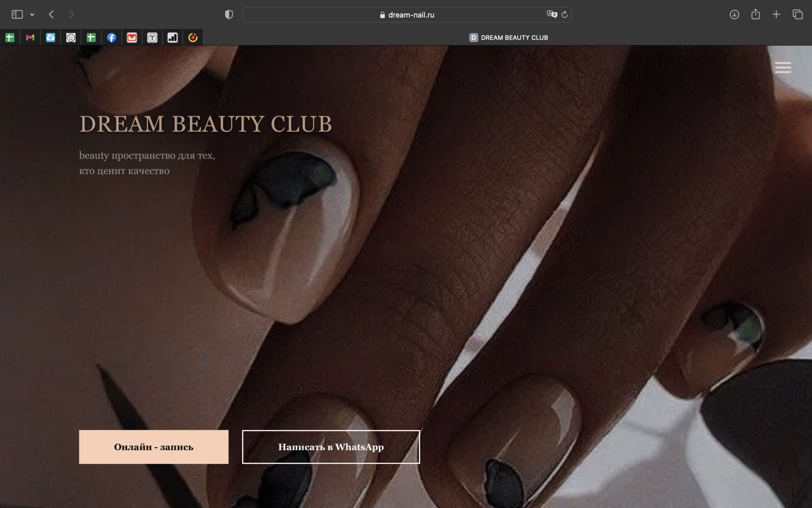812x508 pixels.
Task: Click the dream-nail.ru address bar
Action: tap(406, 15)
